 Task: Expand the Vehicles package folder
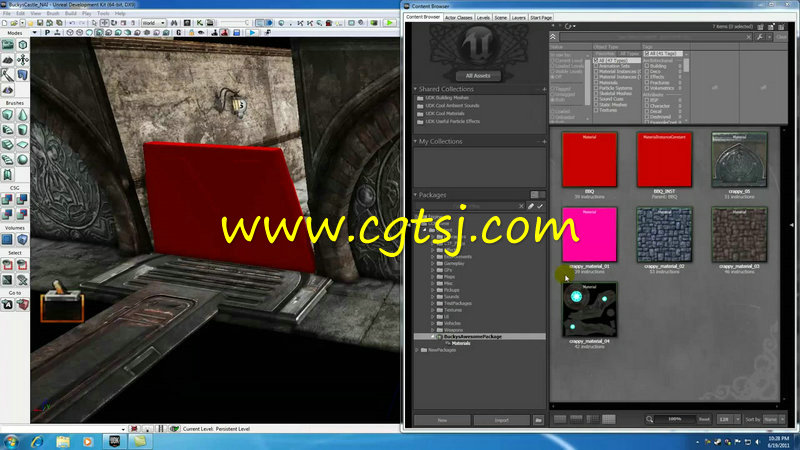[x=433, y=323]
